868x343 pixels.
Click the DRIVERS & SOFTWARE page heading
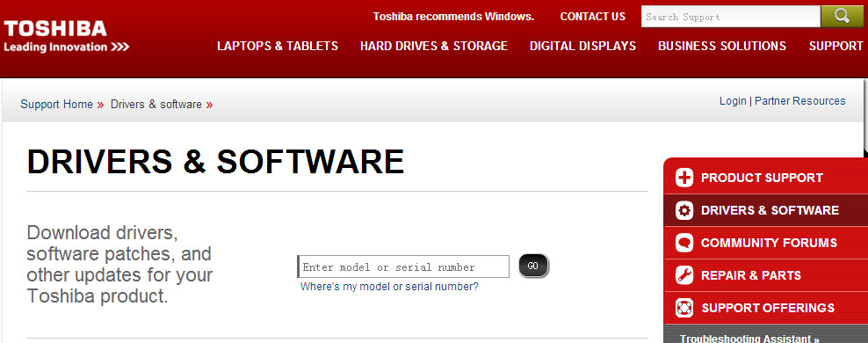coord(215,162)
